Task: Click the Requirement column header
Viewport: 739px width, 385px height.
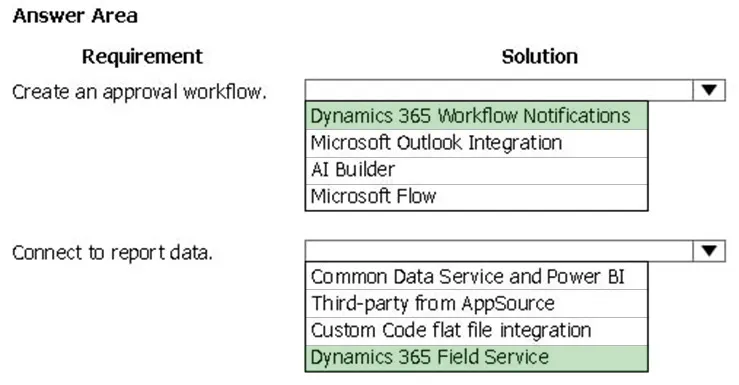Action: 142,57
